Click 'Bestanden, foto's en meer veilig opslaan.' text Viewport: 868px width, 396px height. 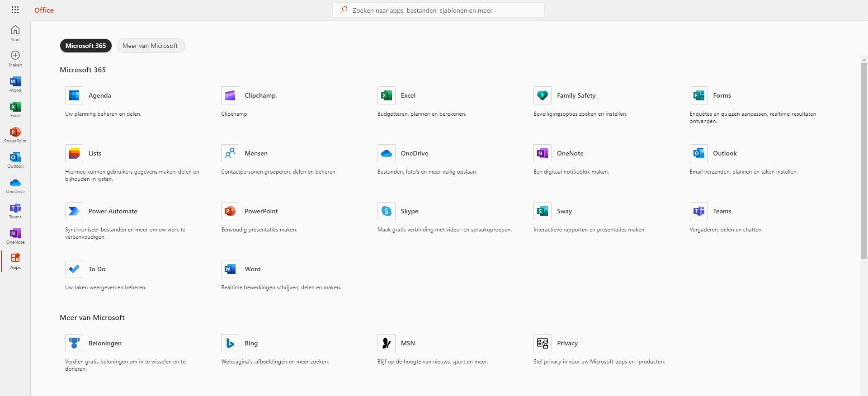click(x=427, y=172)
